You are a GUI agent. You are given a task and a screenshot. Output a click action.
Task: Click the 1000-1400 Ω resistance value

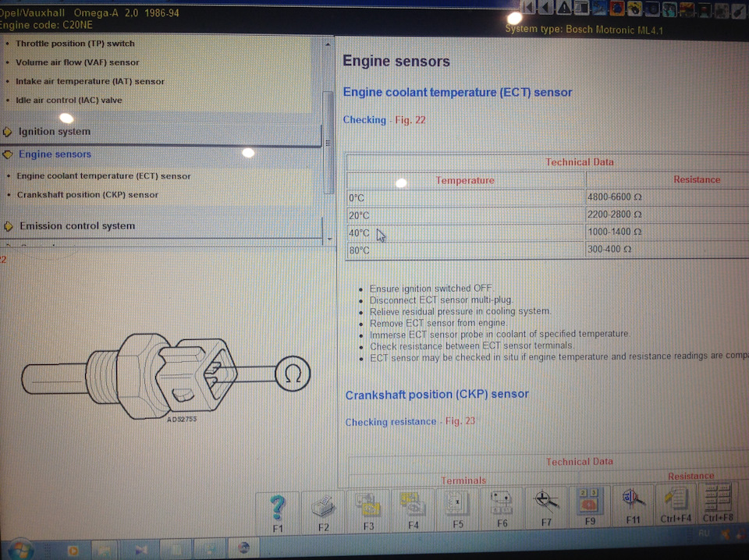click(x=614, y=232)
